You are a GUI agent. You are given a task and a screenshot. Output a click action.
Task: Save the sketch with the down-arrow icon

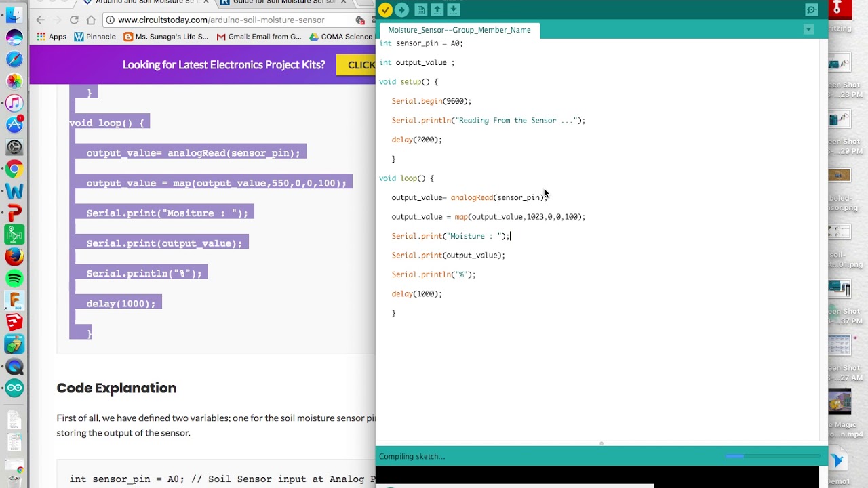(454, 10)
